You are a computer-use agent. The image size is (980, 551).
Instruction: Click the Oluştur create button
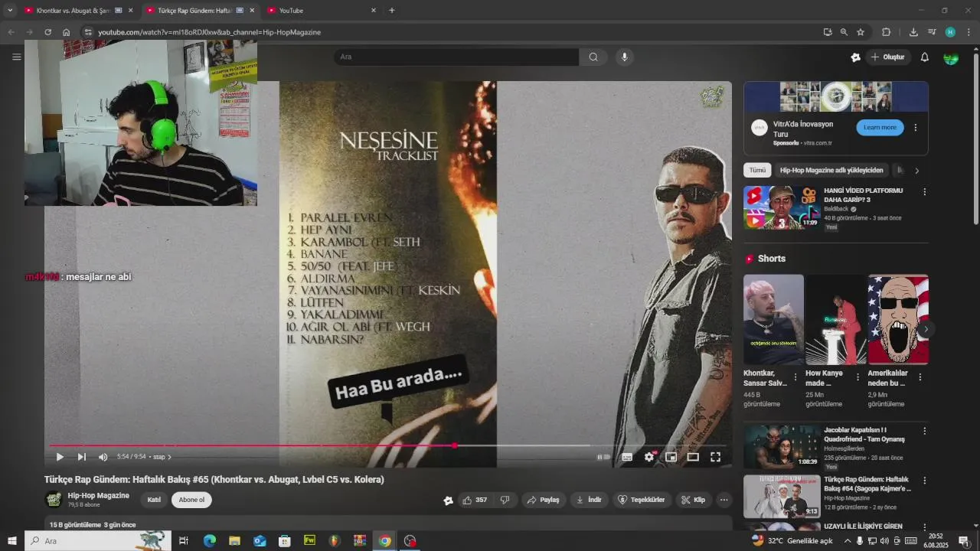pos(887,57)
